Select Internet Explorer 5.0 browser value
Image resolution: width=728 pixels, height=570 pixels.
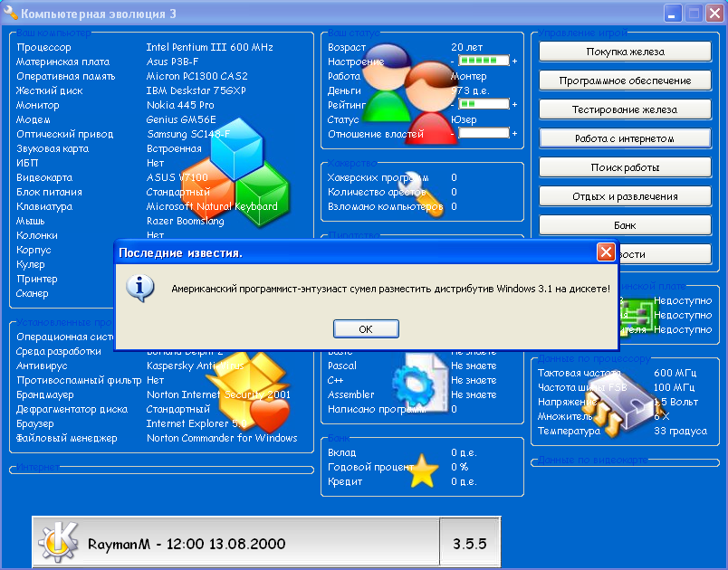pos(196,423)
